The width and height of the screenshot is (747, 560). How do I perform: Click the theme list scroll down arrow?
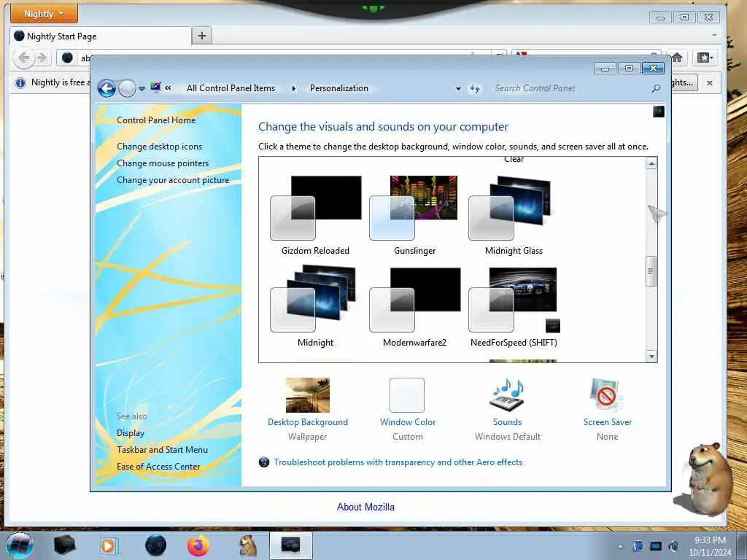pyautogui.click(x=651, y=356)
